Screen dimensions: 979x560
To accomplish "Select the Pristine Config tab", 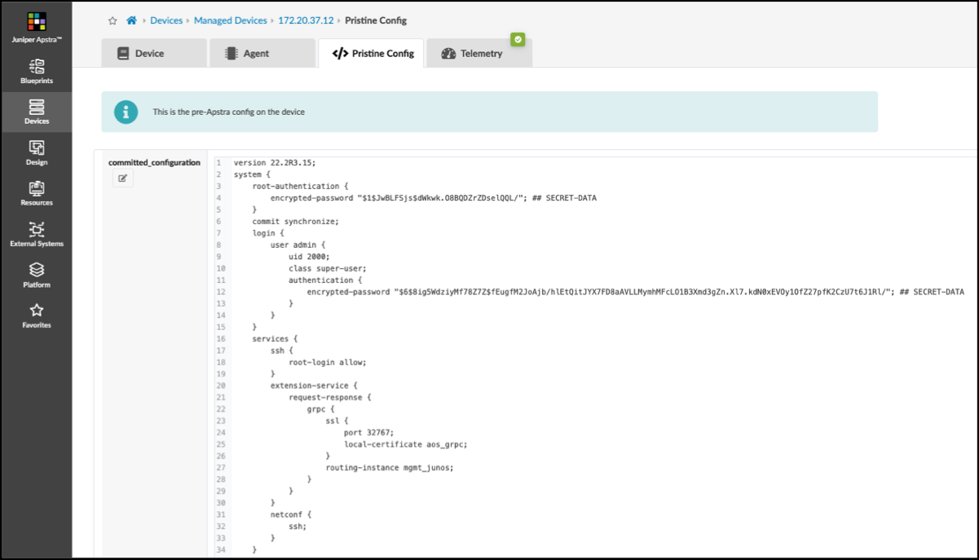I will tap(372, 54).
